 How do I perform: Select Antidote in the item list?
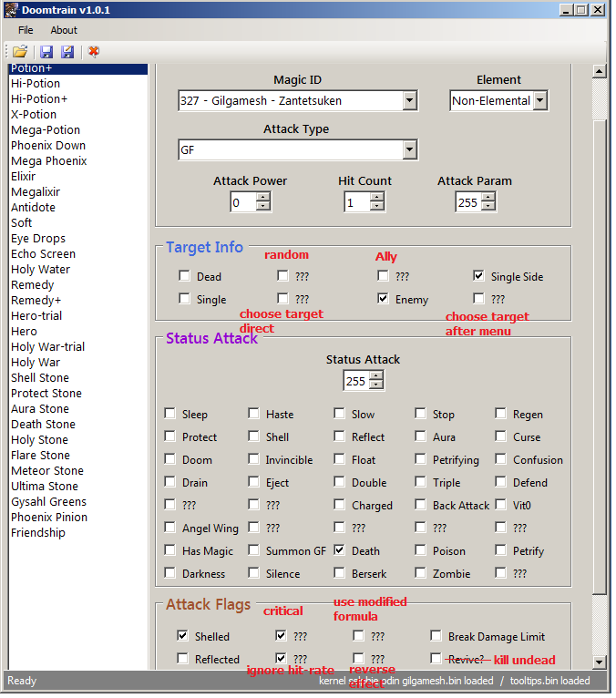pyautogui.click(x=78, y=208)
